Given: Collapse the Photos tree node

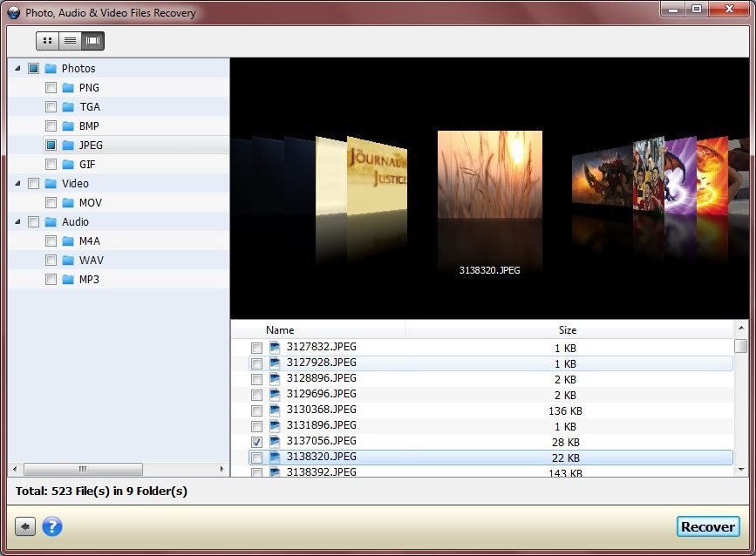Looking at the screenshot, I should pos(17,69).
